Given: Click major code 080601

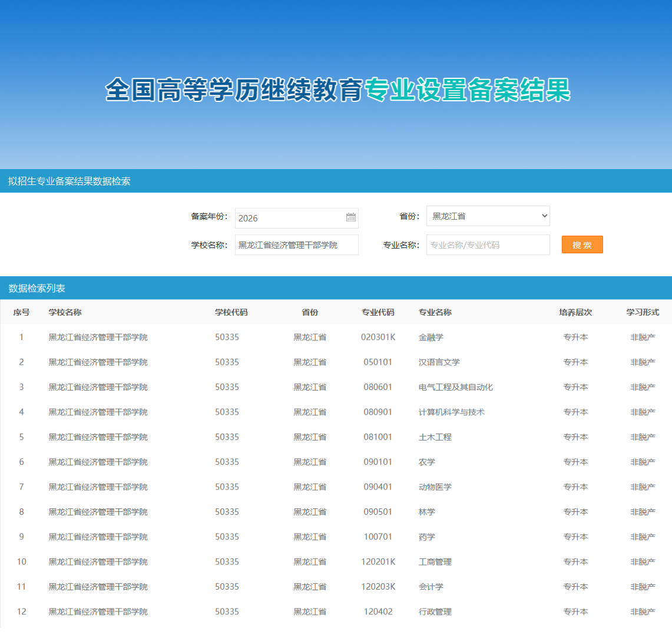Looking at the screenshot, I should [x=378, y=387].
